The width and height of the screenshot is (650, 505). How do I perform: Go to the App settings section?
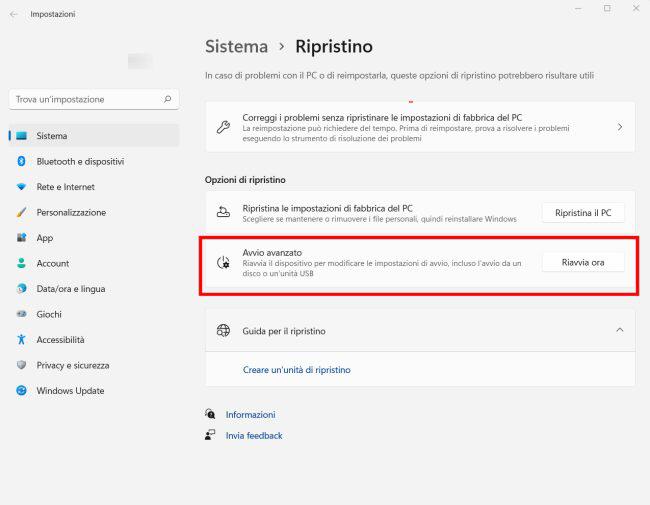tap(44, 238)
